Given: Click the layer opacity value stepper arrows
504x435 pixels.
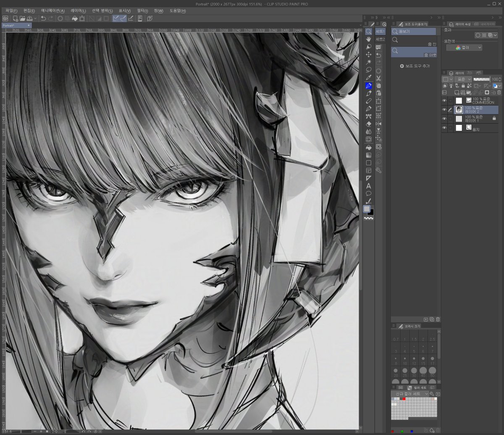Looking at the screenshot, I should pos(500,79).
